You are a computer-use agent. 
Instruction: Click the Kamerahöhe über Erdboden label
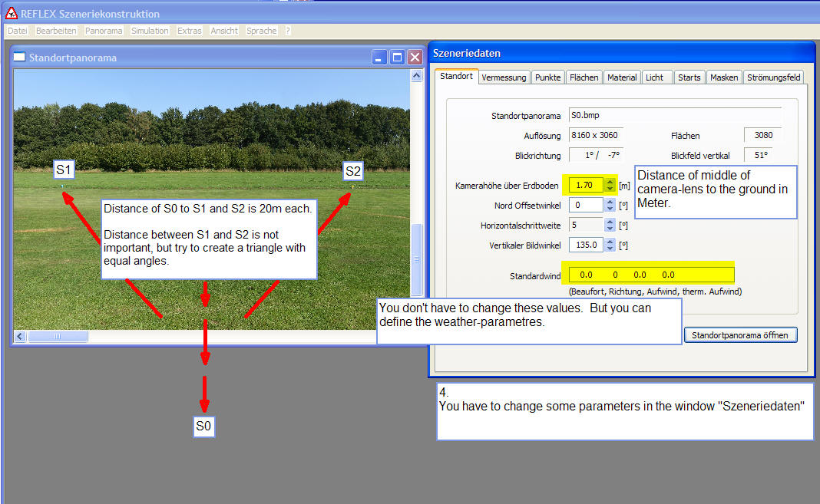coord(507,186)
